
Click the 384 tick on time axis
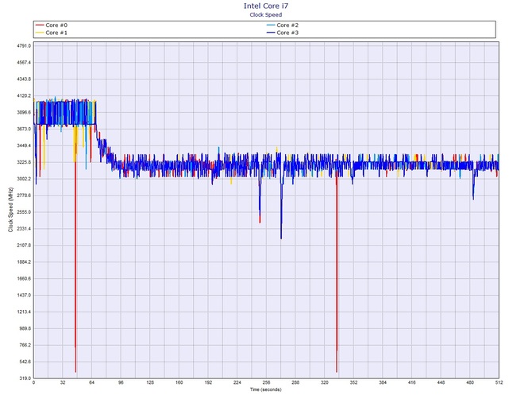coord(383,382)
